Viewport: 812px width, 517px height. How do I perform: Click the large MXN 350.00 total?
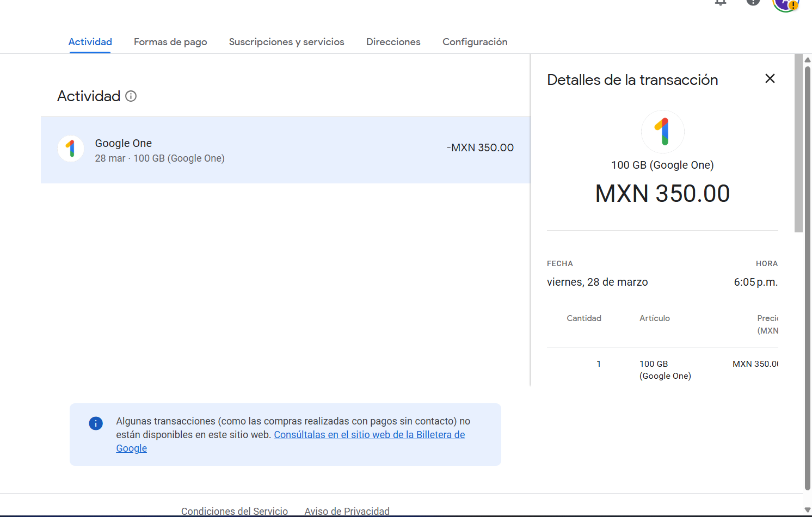(x=662, y=194)
